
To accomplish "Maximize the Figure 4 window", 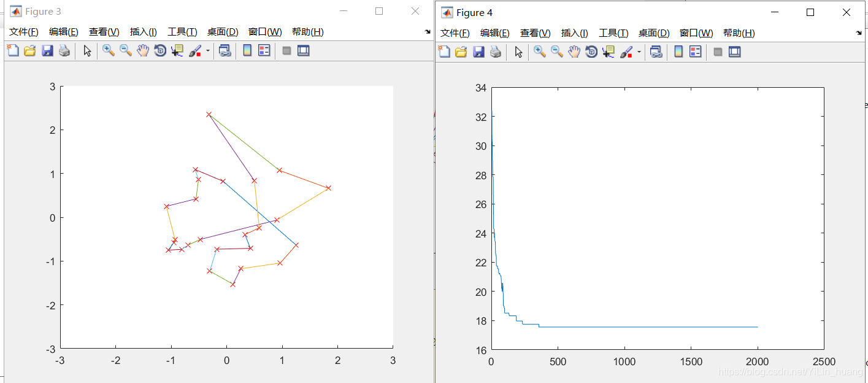I will coord(810,12).
